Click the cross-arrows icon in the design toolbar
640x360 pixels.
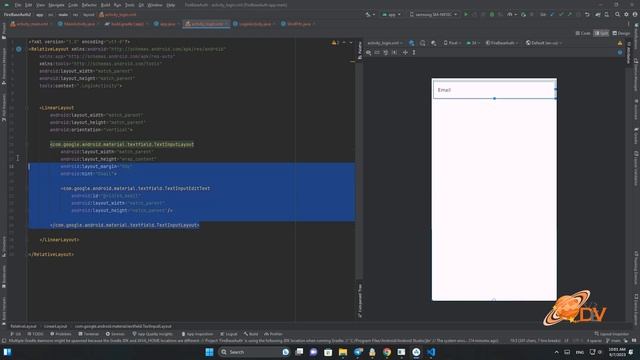[405, 52]
